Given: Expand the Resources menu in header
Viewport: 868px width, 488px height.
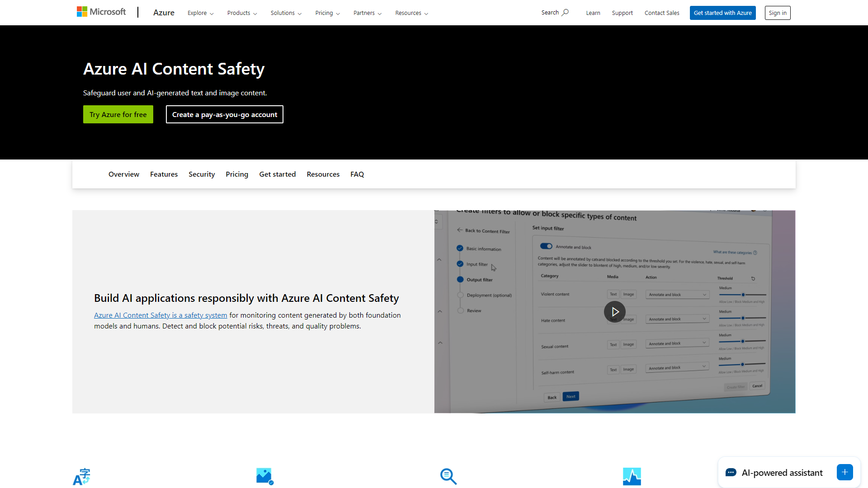Looking at the screenshot, I should click(411, 13).
